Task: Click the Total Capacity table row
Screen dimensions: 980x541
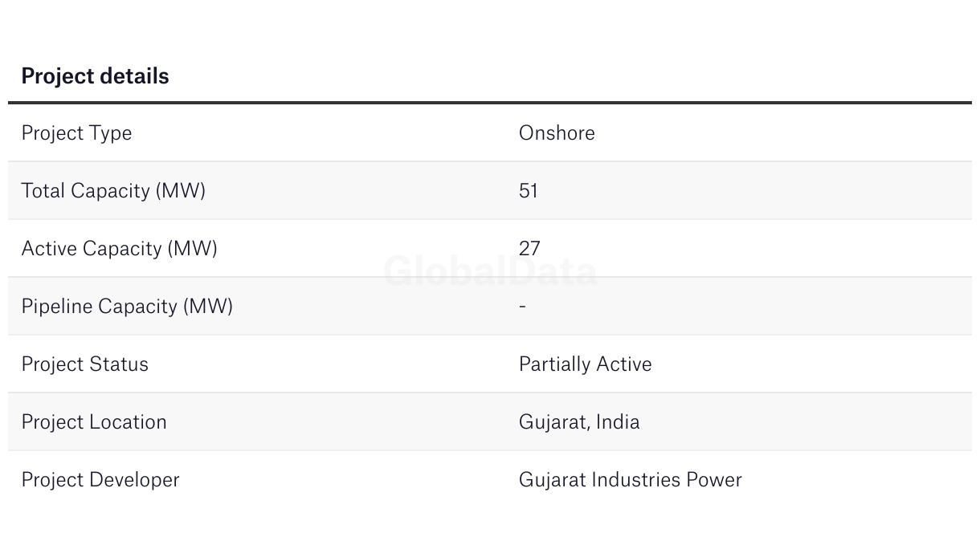Action: pos(490,191)
